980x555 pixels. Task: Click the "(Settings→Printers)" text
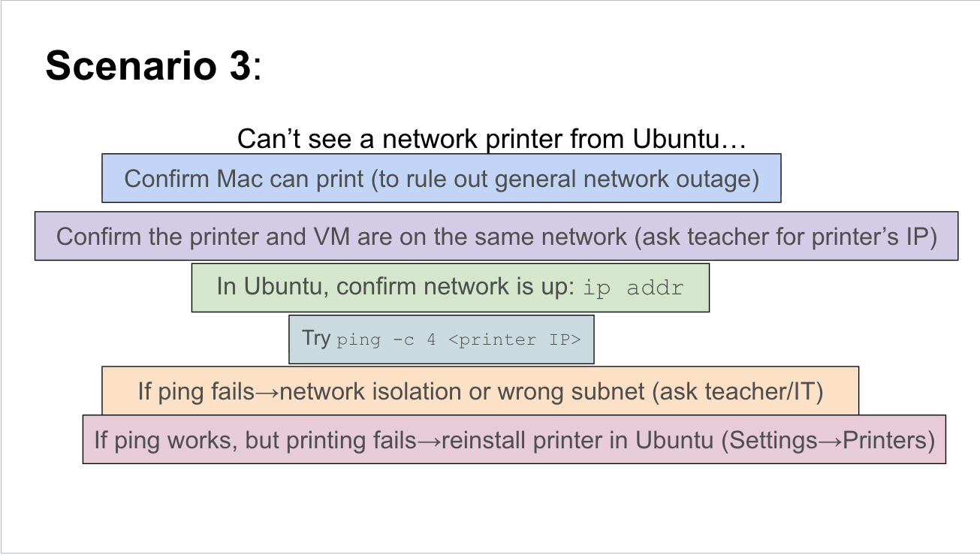click(828, 440)
